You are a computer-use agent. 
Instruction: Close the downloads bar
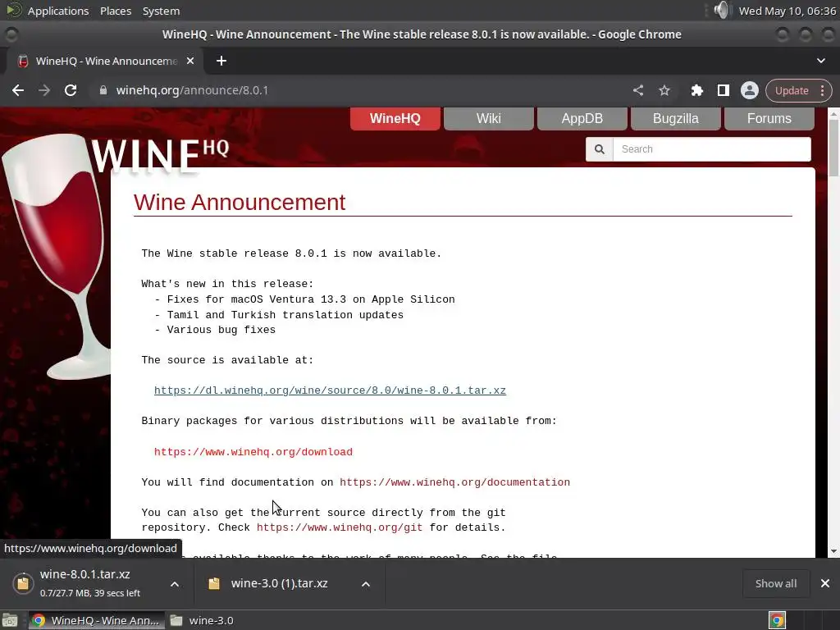click(x=825, y=583)
